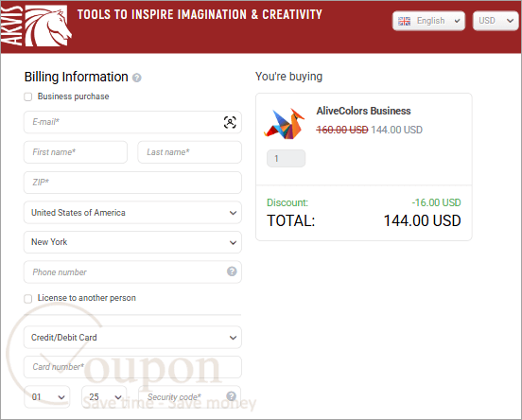Click the AliveColors Business product name

point(363,111)
